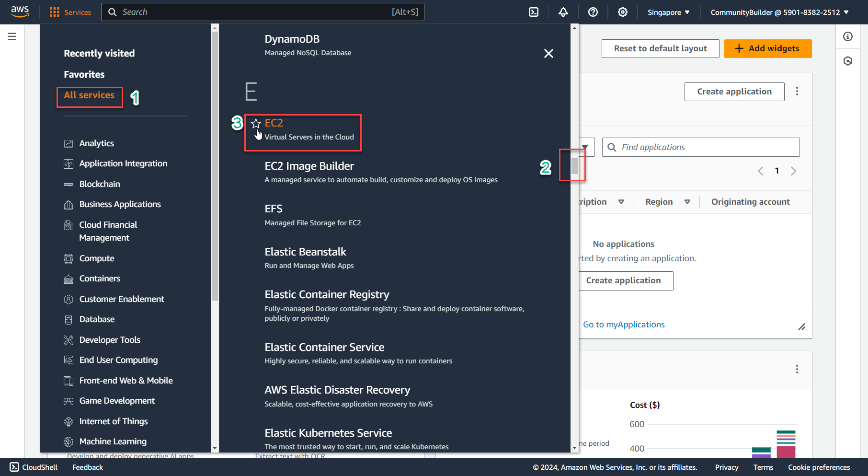The height and width of the screenshot is (476, 868).
Task: Click the AWS logo to return home
Action: (x=20, y=12)
